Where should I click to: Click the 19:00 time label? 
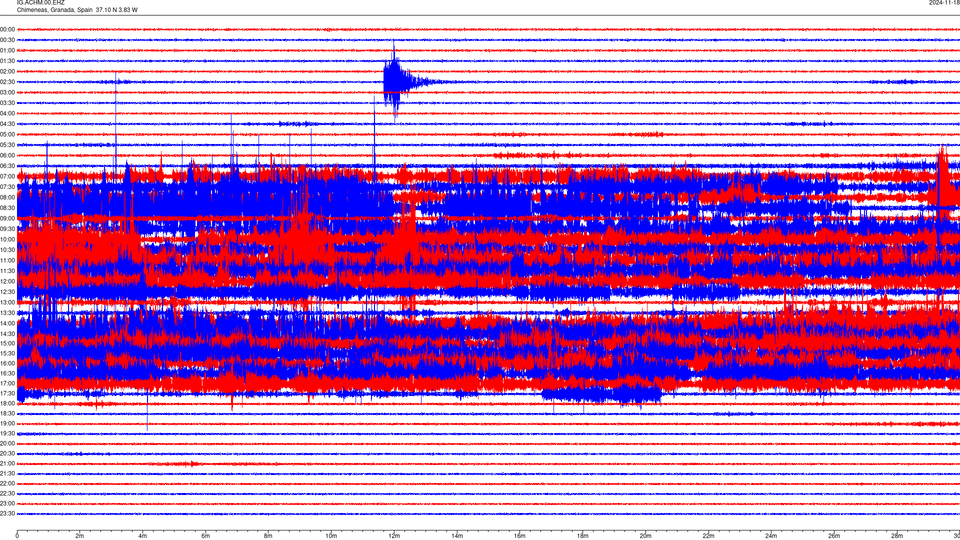click(x=7, y=424)
